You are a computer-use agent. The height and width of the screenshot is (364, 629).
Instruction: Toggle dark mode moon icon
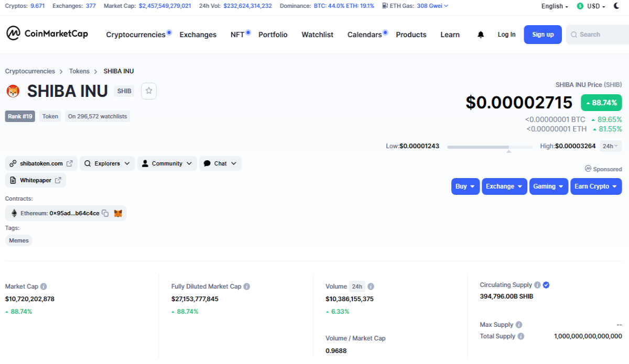click(617, 6)
